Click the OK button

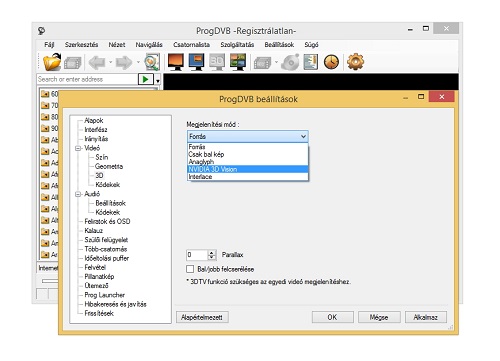point(332,317)
